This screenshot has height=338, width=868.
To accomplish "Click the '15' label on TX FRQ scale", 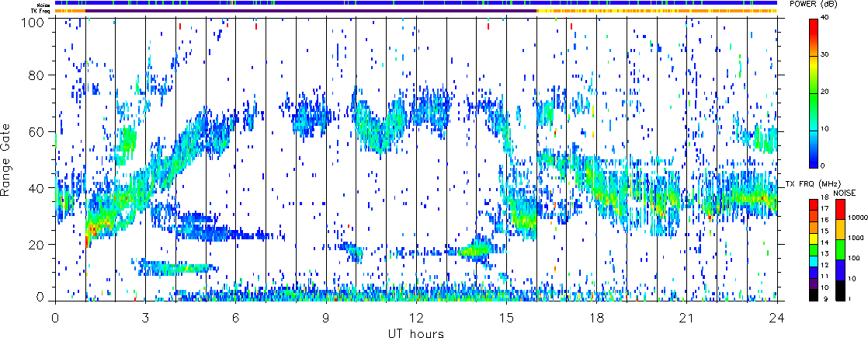I will [823, 232].
